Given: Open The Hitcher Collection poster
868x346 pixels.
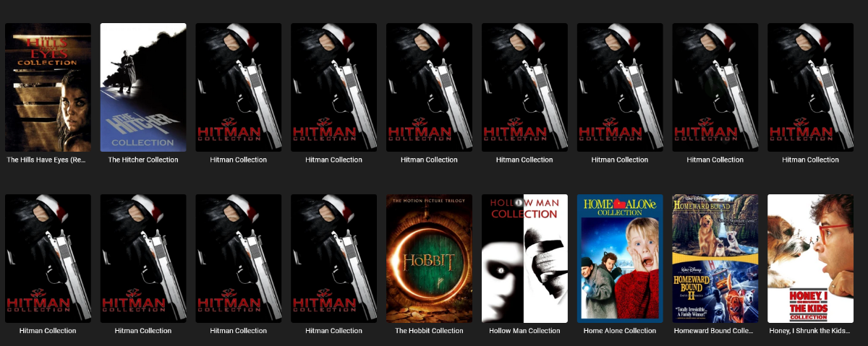Looking at the screenshot, I should coord(143,87).
